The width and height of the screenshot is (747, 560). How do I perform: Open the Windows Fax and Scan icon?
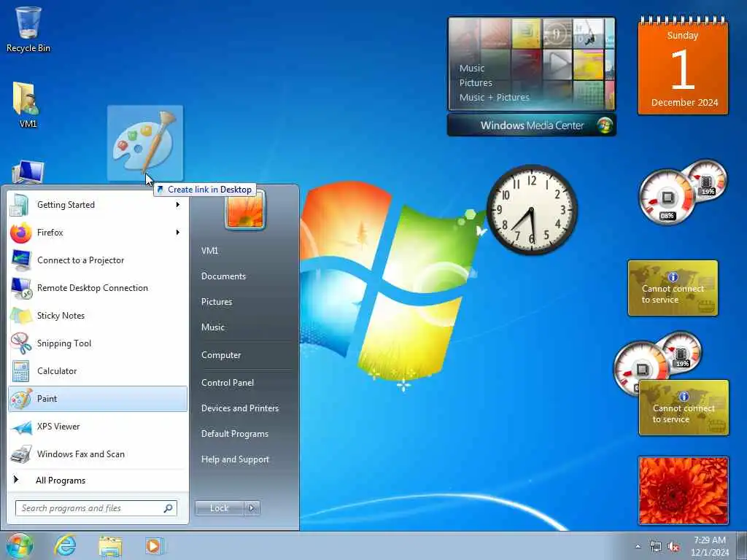click(21, 454)
